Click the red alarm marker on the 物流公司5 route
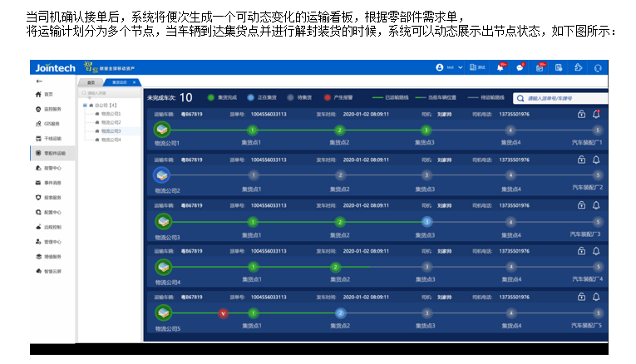The width and height of the screenshot is (636, 364). coord(222,313)
